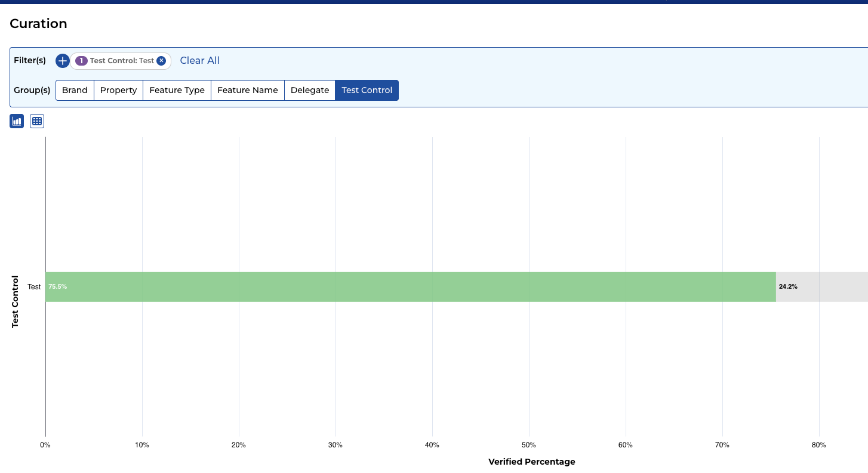Group results by Property
Image resolution: width=868 pixels, height=473 pixels.
(119, 90)
